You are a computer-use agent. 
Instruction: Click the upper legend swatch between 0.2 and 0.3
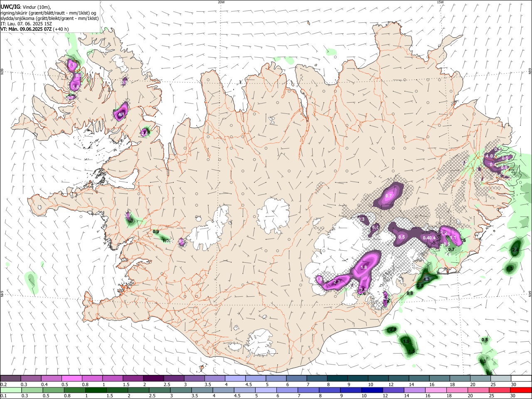(11, 378)
